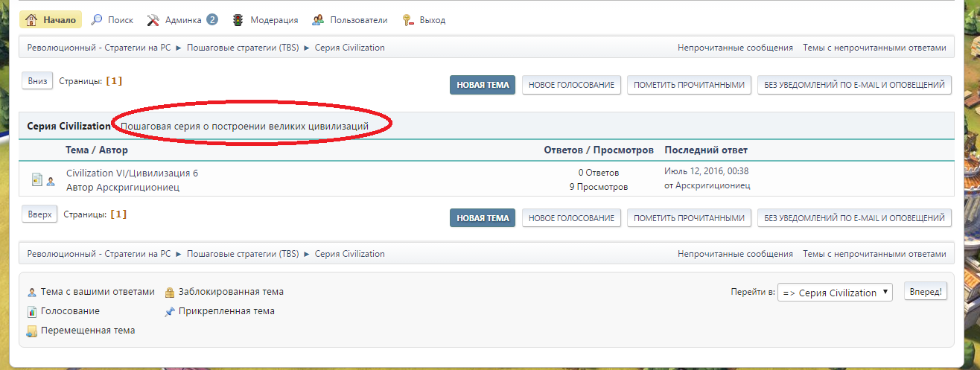
Task: Sort by Ответов column header
Action: 566,150
